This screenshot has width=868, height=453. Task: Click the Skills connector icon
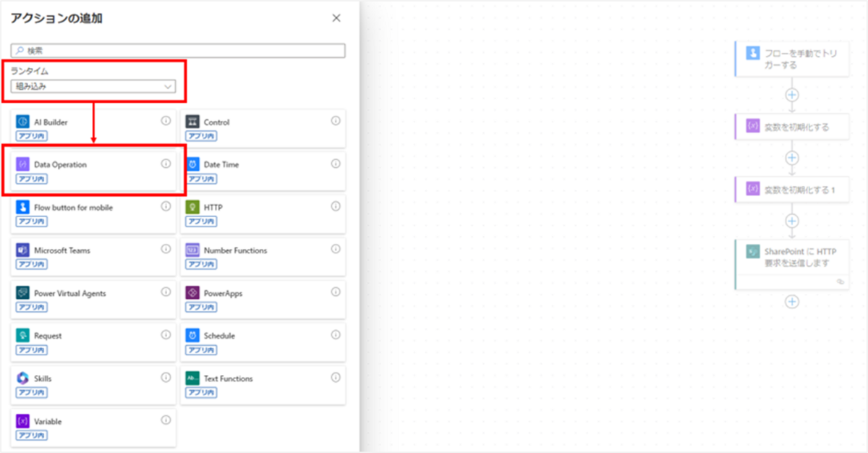(22, 378)
